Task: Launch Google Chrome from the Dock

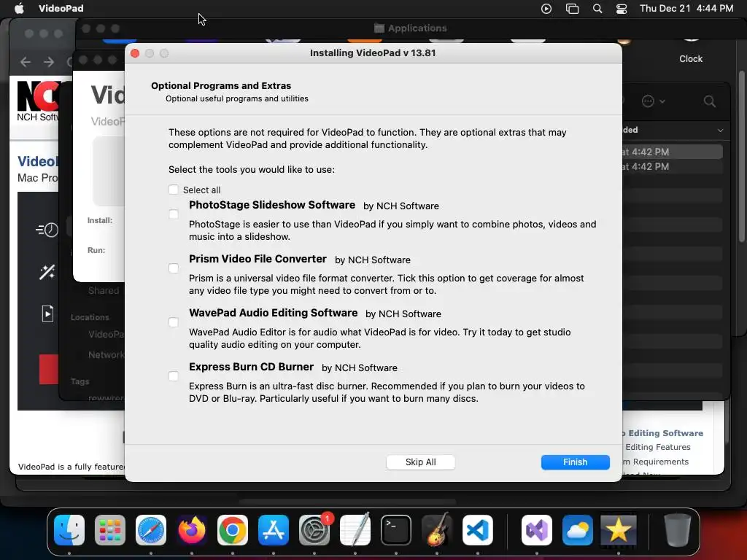Action: [233, 530]
